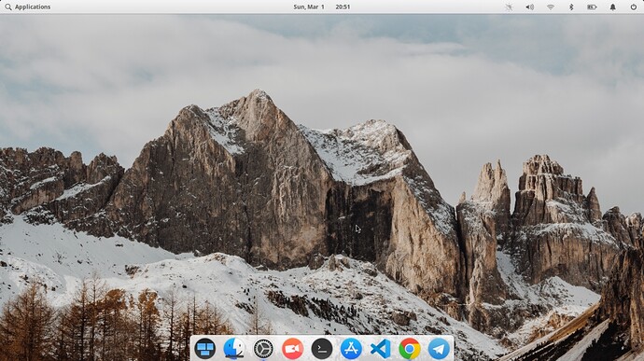Open the battery power indicator
The image size is (644, 361).
[592, 7]
